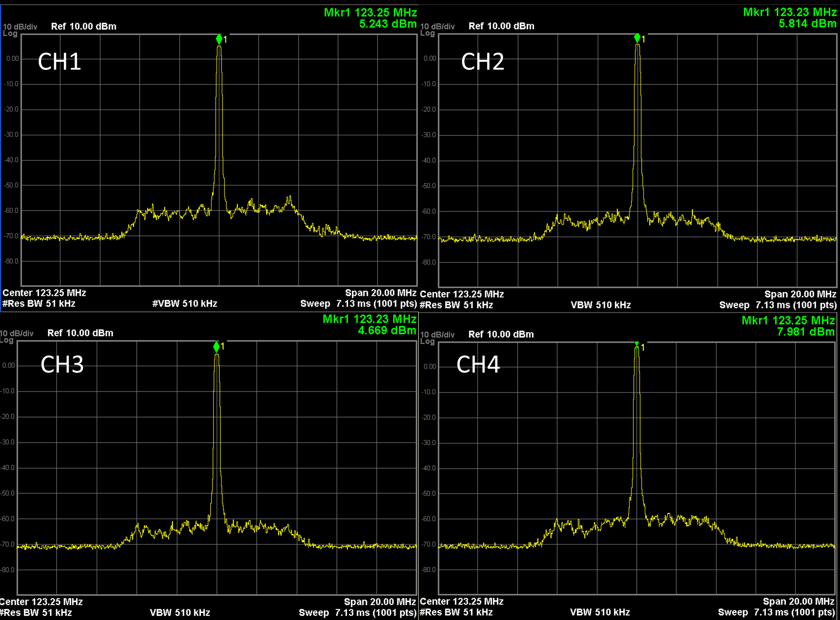Click the CH4 marker readout 7.981 dBm
Image resolution: width=840 pixels, height=620 pixels.
click(x=805, y=332)
